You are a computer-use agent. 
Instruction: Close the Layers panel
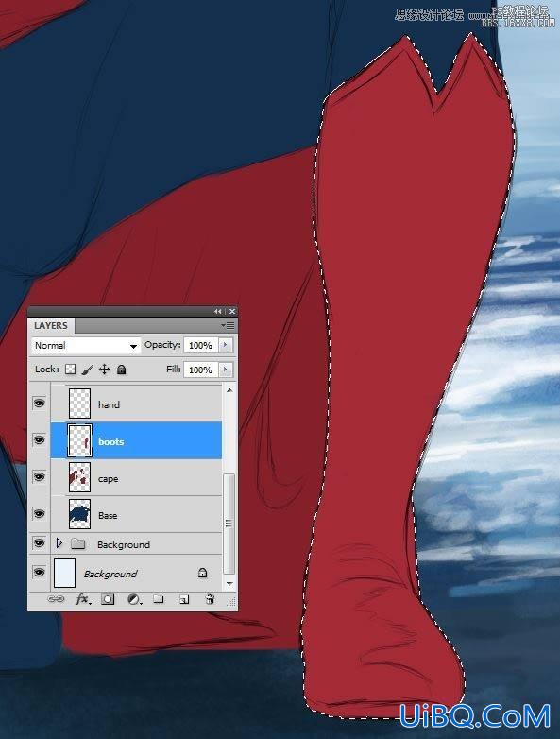(232, 312)
